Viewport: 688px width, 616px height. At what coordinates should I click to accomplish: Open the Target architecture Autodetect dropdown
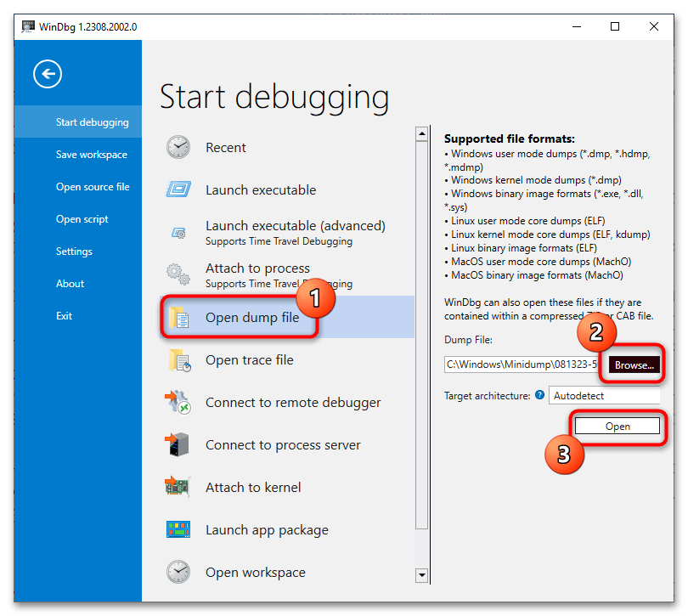[605, 395]
